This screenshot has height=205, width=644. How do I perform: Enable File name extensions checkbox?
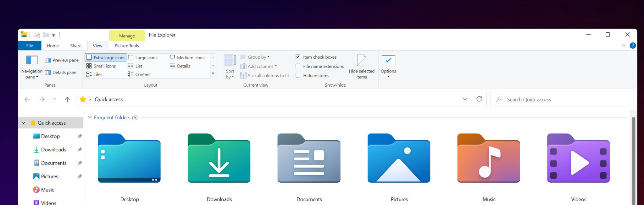point(298,66)
